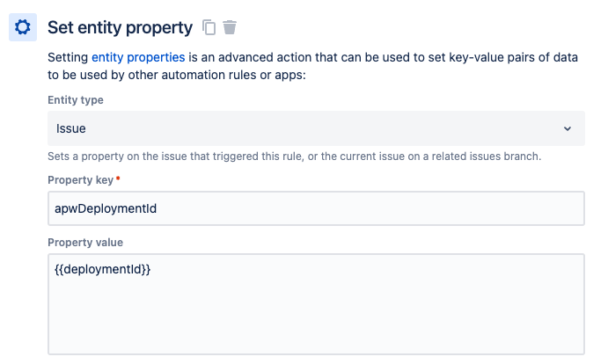608x364 pixels.
Task: Expand the Entity type dropdown showing Issue
Action: pyautogui.click(x=316, y=128)
